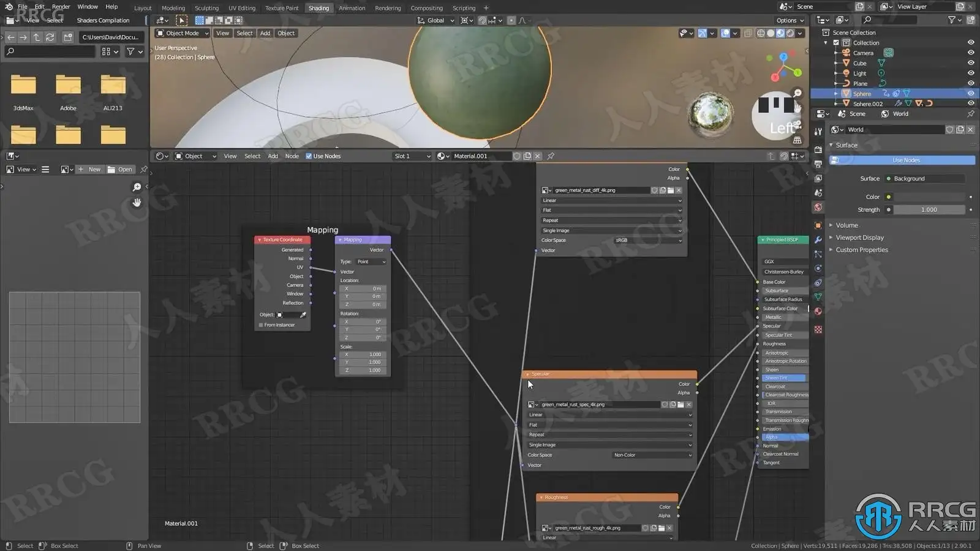Screen dimensions: 980x551
Task: Switch viewport to solid shading
Action: tap(771, 33)
